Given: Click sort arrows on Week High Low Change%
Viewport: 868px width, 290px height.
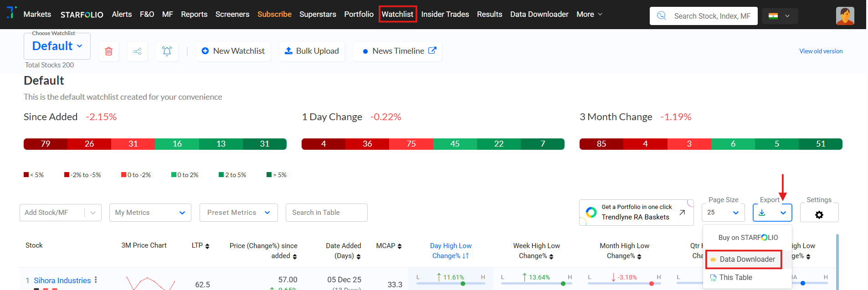Looking at the screenshot, I should (551, 256).
